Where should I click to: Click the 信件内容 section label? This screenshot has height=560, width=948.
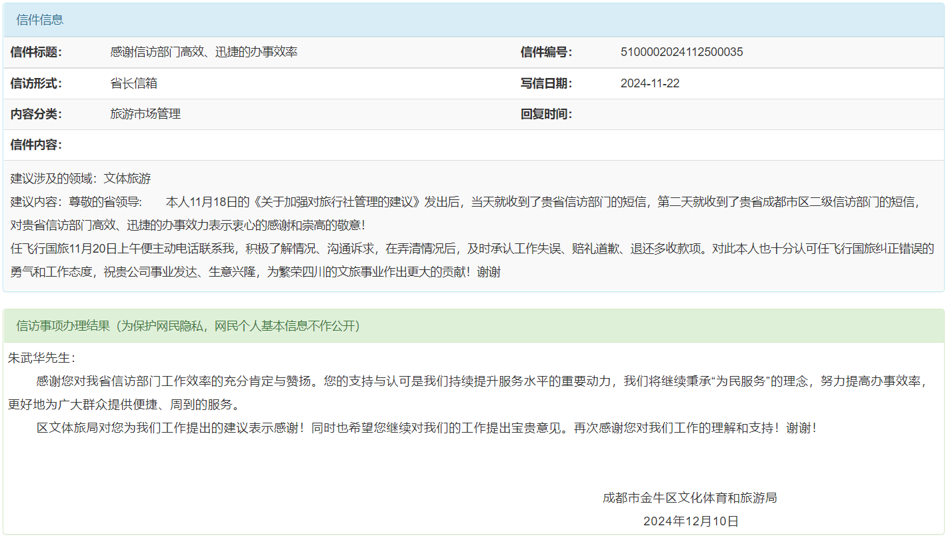36,145
